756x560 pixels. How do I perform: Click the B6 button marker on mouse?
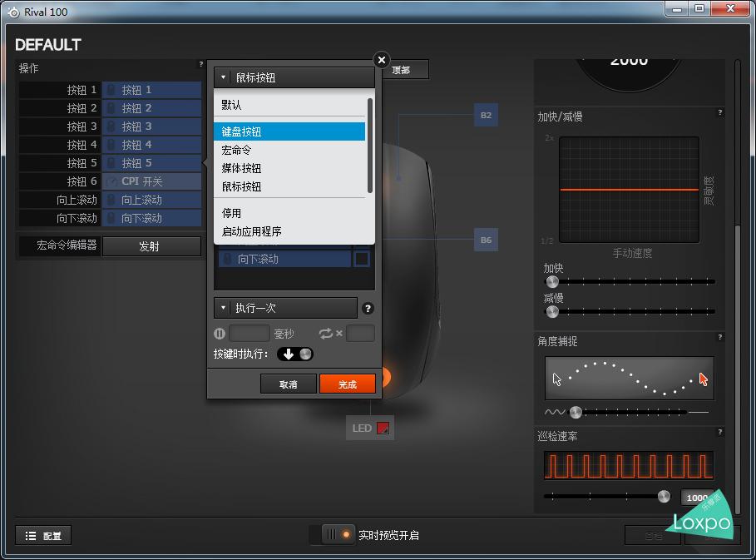point(486,240)
